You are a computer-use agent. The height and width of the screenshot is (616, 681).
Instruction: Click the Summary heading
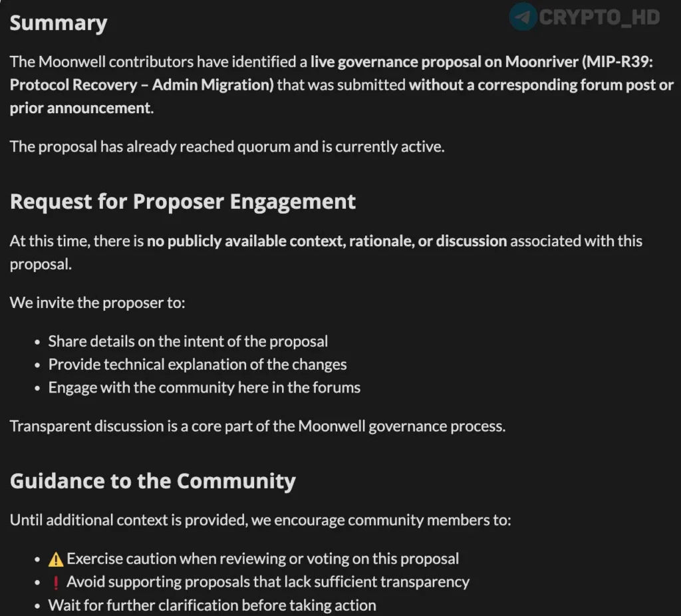click(58, 23)
